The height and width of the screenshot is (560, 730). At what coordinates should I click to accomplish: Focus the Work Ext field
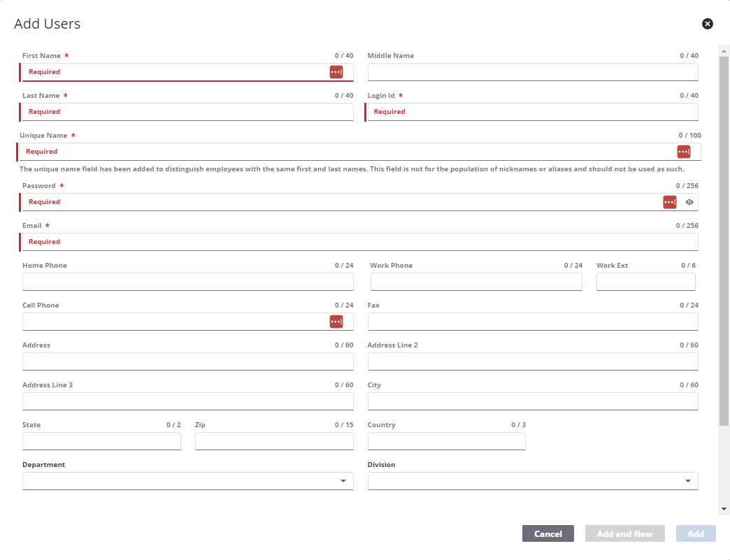click(x=645, y=282)
